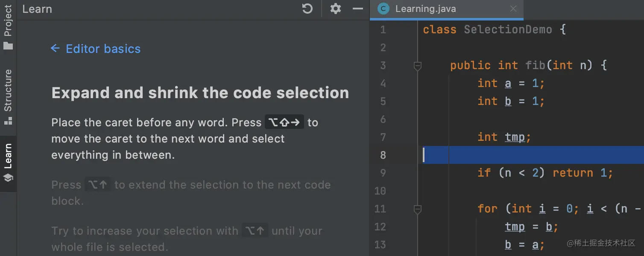Click the Java class icon on Learning.java tab
Image resolution: width=644 pixels, height=256 pixels.
[383, 9]
